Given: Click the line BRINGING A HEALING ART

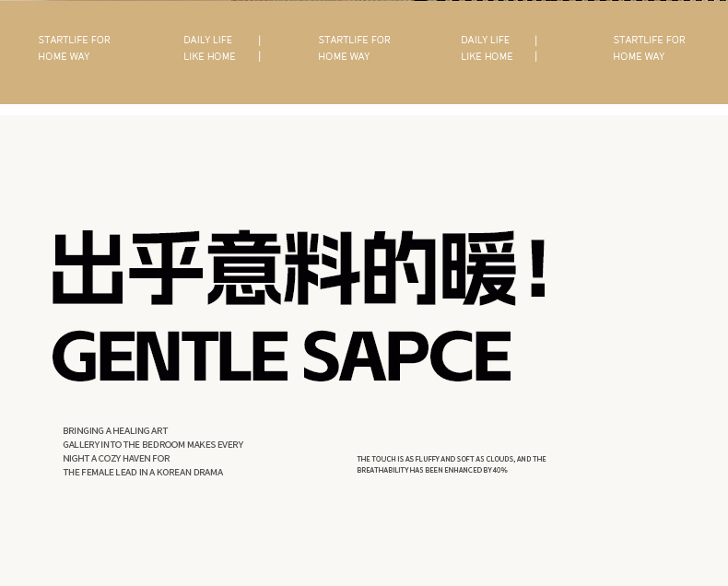Looking at the screenshot, I should [x=115, y=430].
